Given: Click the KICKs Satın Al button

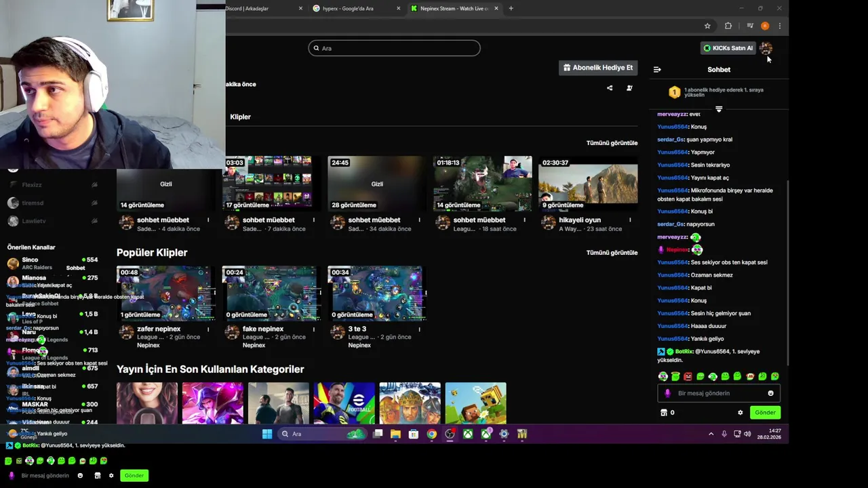Looking at the screenshot, I should tap(728, 48).
